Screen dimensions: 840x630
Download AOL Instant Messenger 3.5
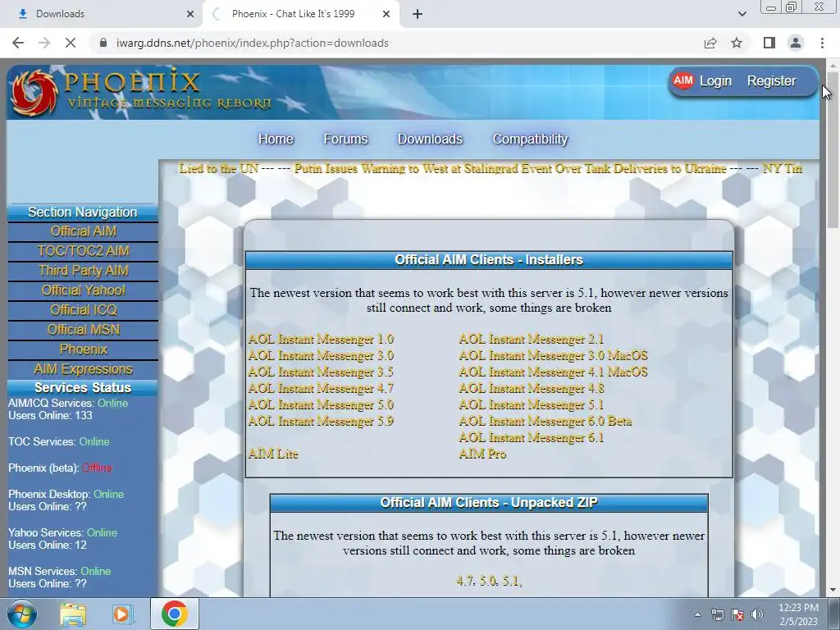[321, 372]
